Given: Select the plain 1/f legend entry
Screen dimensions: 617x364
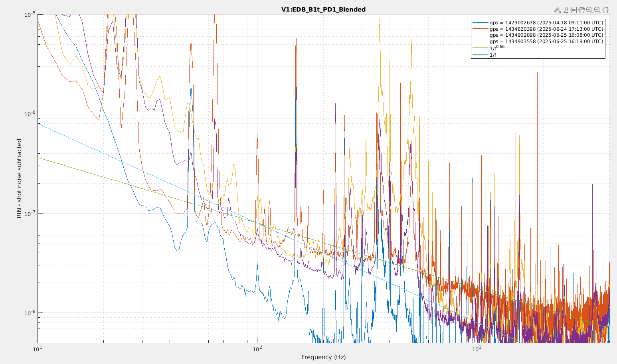Looking at the screenshot, I should pos(485,55).
